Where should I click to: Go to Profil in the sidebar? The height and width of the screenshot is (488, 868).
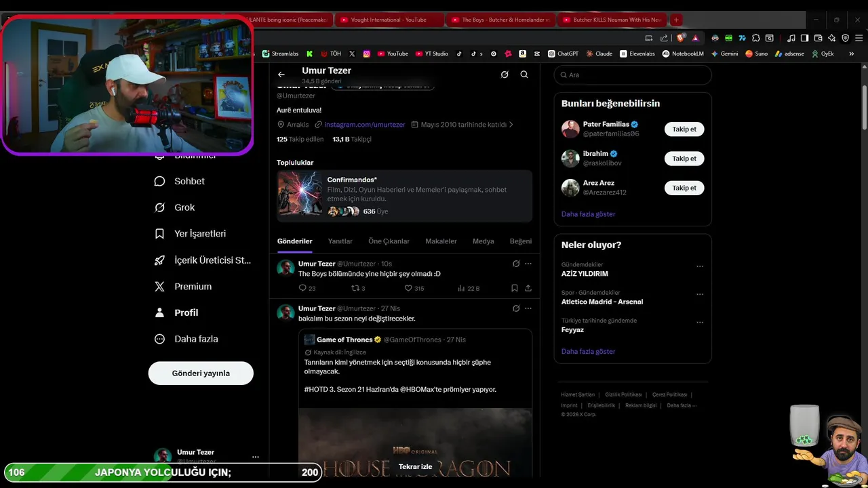pyautogui.click(x=176, y=312)
